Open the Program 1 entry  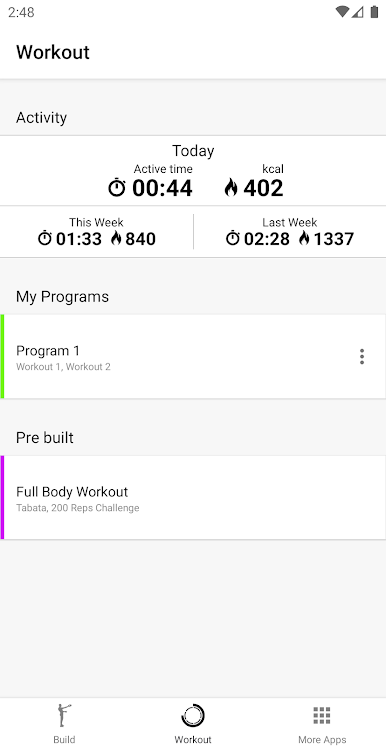[x=193, y=356]
